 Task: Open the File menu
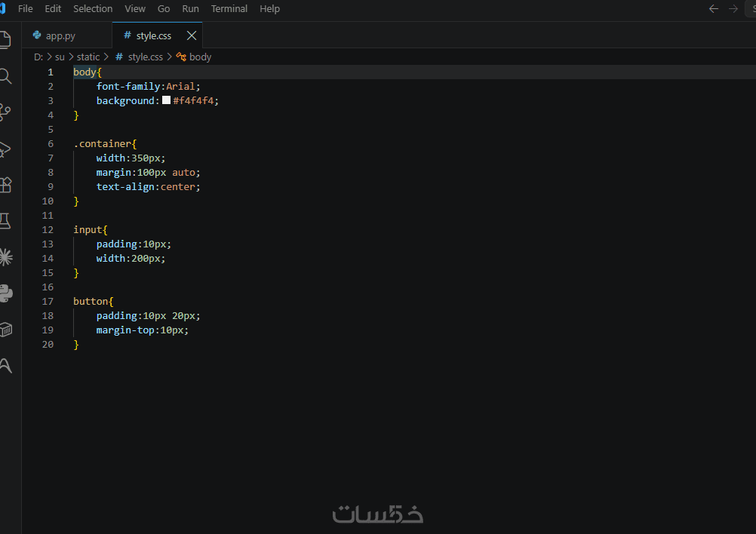[25, 9]
